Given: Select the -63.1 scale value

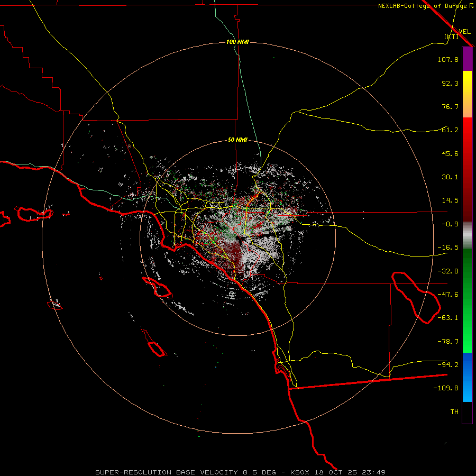Looking at the screenshot, I should click(x=448, y=318).
